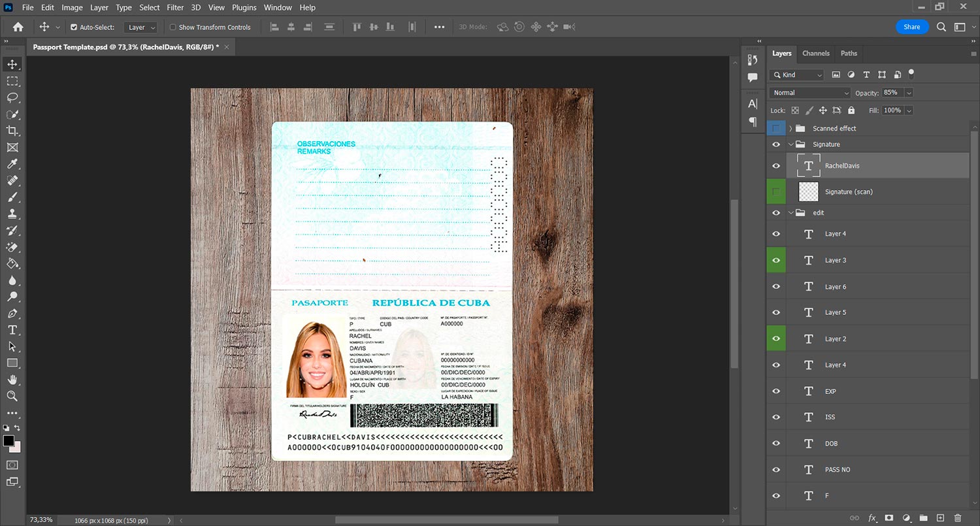Hide the Layer 3 text layer

coord(776,260)
